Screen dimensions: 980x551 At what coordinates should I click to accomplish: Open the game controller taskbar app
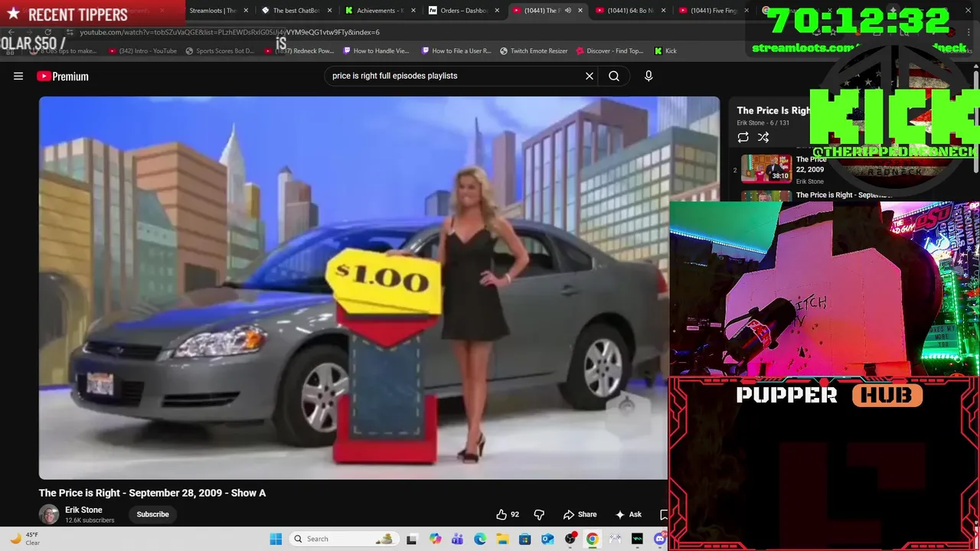615,539
